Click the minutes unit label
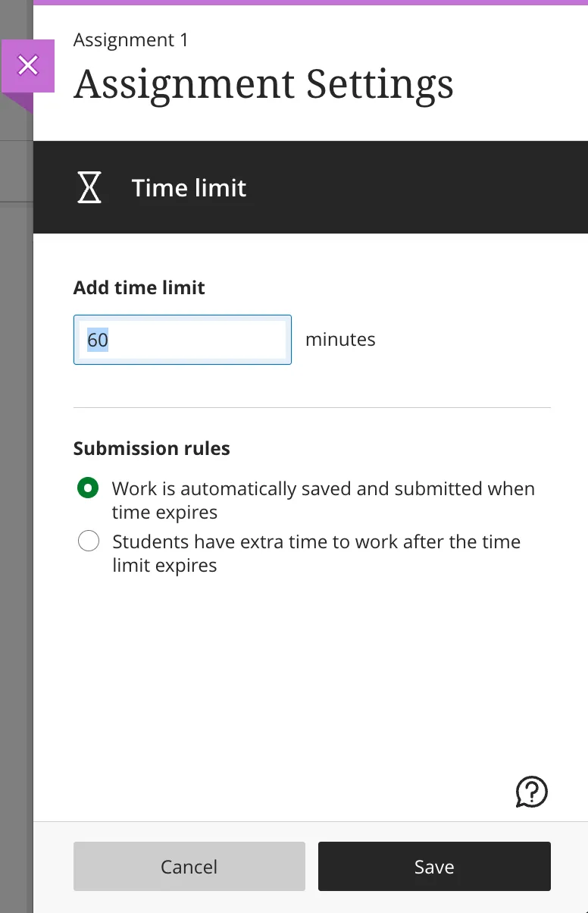The width and height of the screenshot is (588, 913). click(x=340, y=339)
